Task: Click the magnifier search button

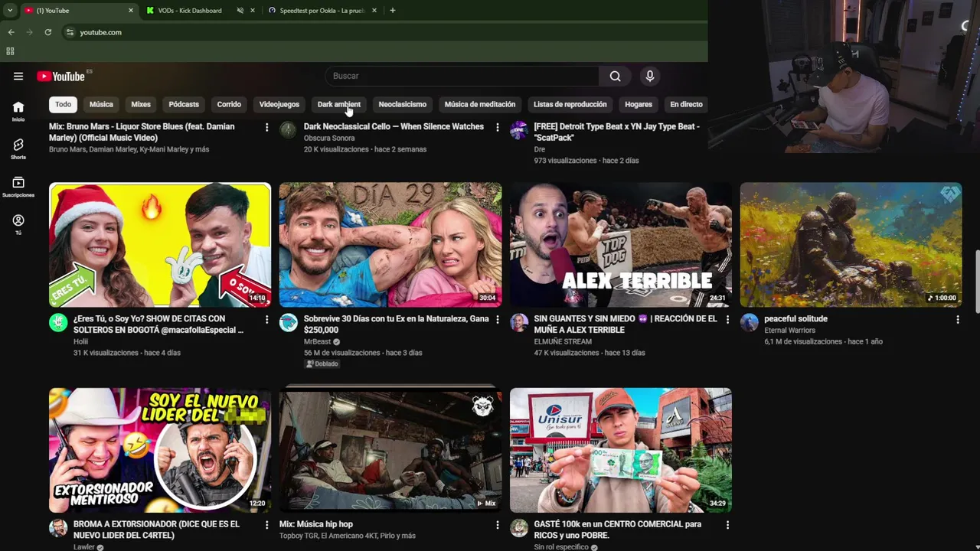Action: tap(615, 76)
